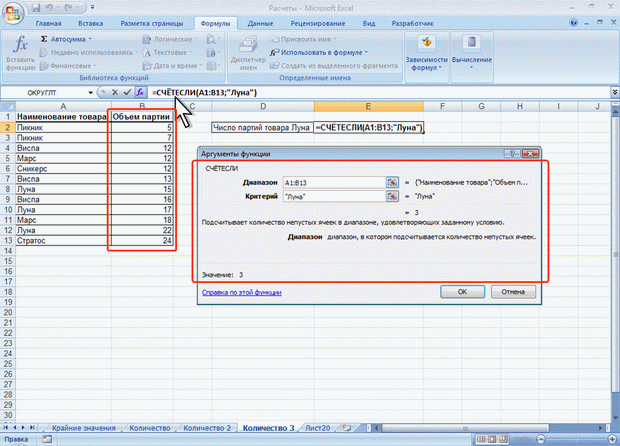This screenshot has width=620, height=446.
Task: Open the Name Box dropdown arrow
Action: pos(90,93)
